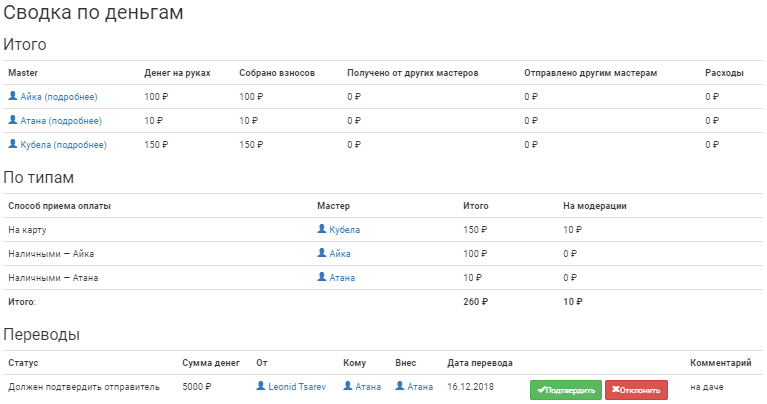Click user icon beside Атана (подробнее)
Screen dimensions: 767x404
point(13,120)
